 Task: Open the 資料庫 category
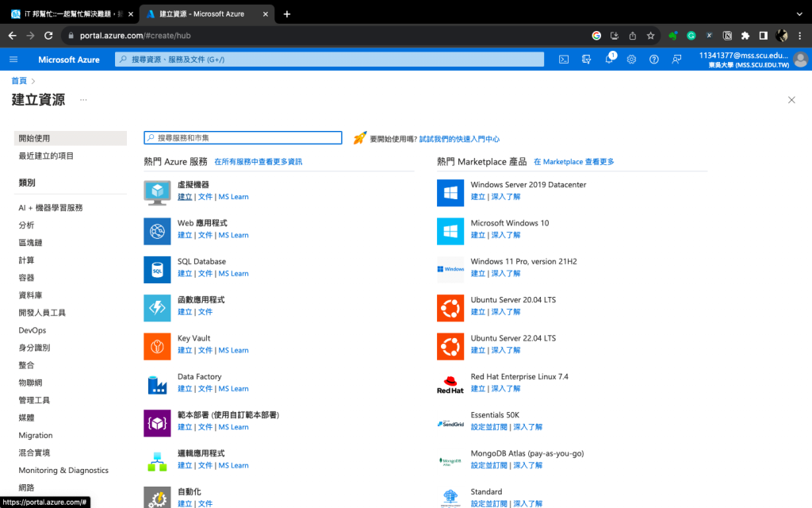[31, 295]
